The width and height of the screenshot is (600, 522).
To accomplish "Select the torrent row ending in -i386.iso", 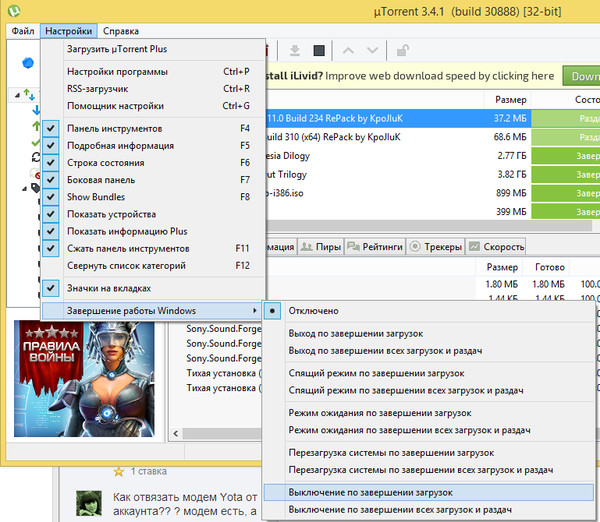I will point(432,193).
